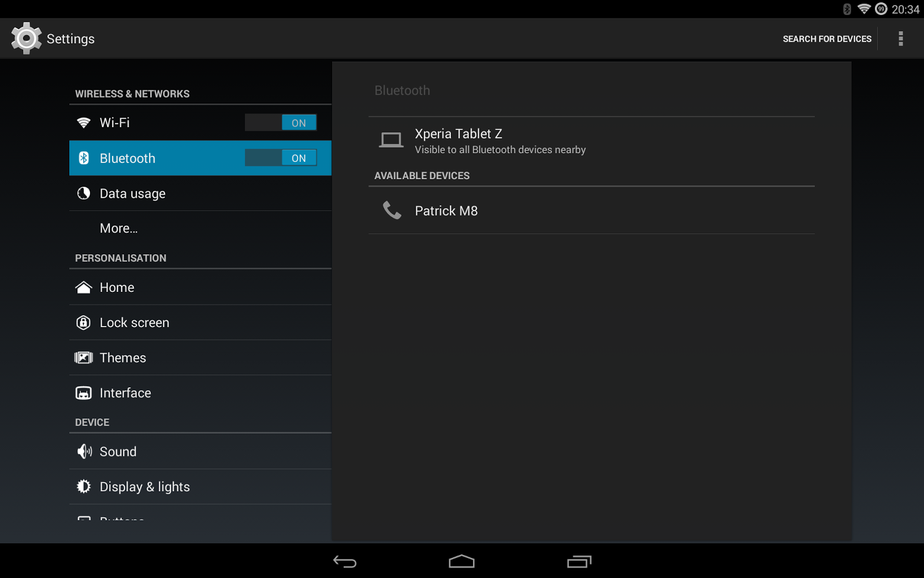The image size is (924, 578).
Task: Click the Home house icon
Action: click(84, 287)
